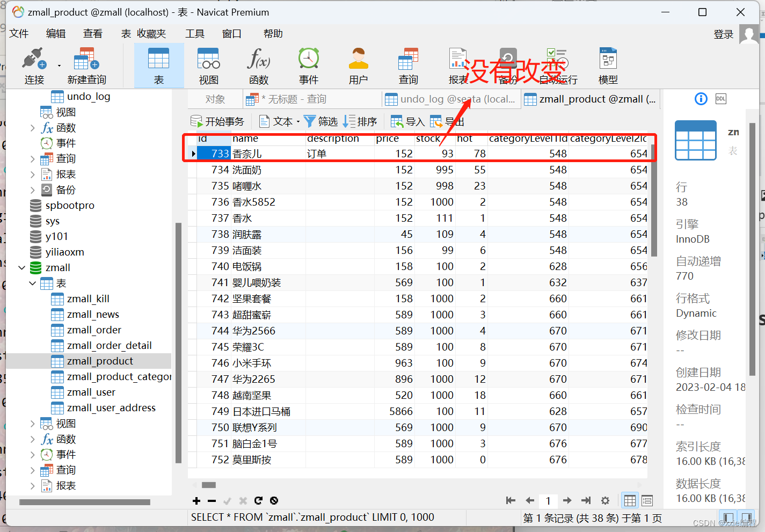Select the 表 table toolbar icon
The image size is (765, 532).
coord(159,65)
